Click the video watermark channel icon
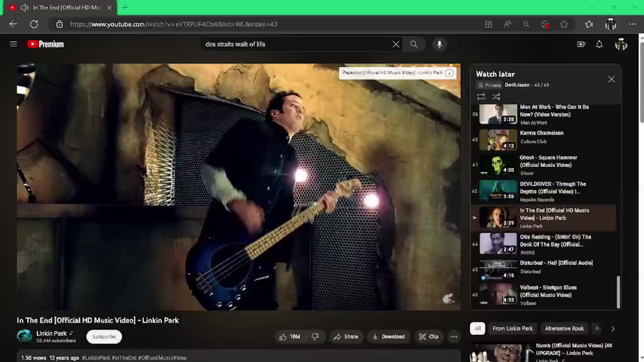The height and width of the screenshot is (362, 644). [448, 298]
